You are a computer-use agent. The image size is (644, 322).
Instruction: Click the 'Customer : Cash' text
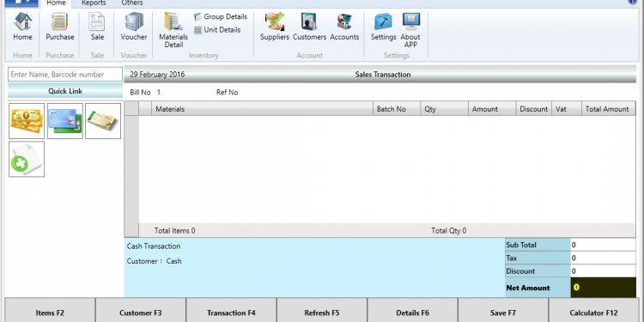(154, 261)
